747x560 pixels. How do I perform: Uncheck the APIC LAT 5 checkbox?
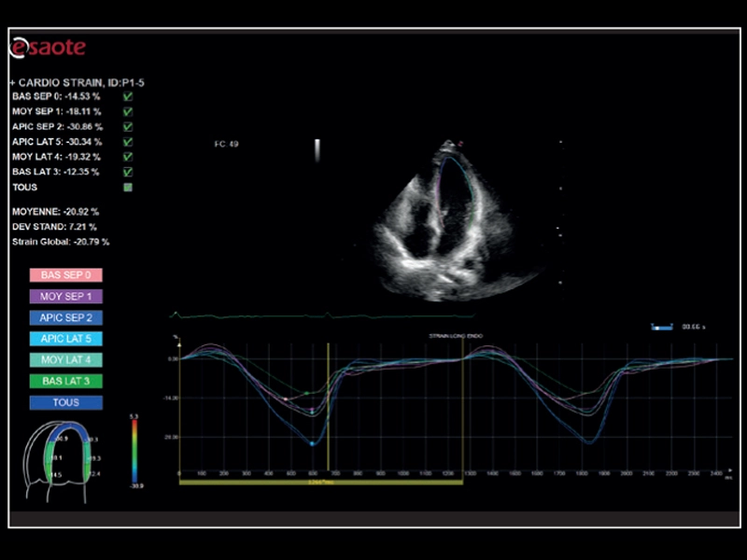coord(128,141)
